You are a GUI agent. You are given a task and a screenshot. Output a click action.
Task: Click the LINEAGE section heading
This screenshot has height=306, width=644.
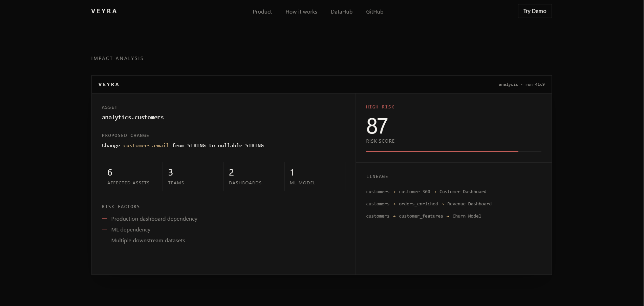click(x=377, y=177)
